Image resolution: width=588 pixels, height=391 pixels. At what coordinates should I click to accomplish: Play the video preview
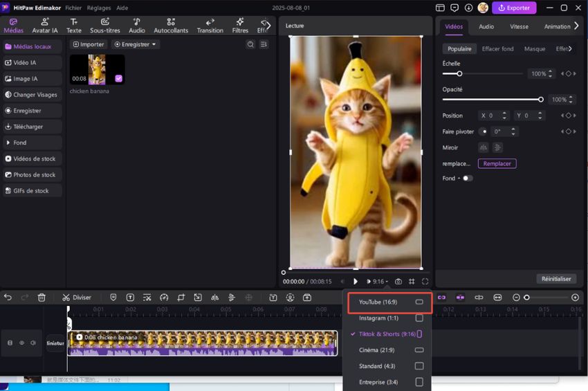(x=355, y=282)
